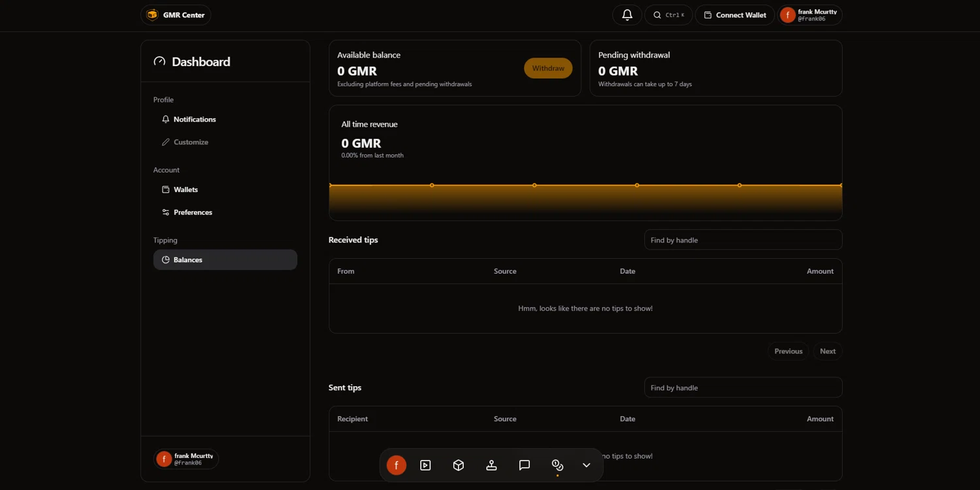Image resolution: width=980 pixels, height=490 pixels.
Task: Click the 'Hmm, looks like there are no tips to show!' message
Action: (585, 308)
